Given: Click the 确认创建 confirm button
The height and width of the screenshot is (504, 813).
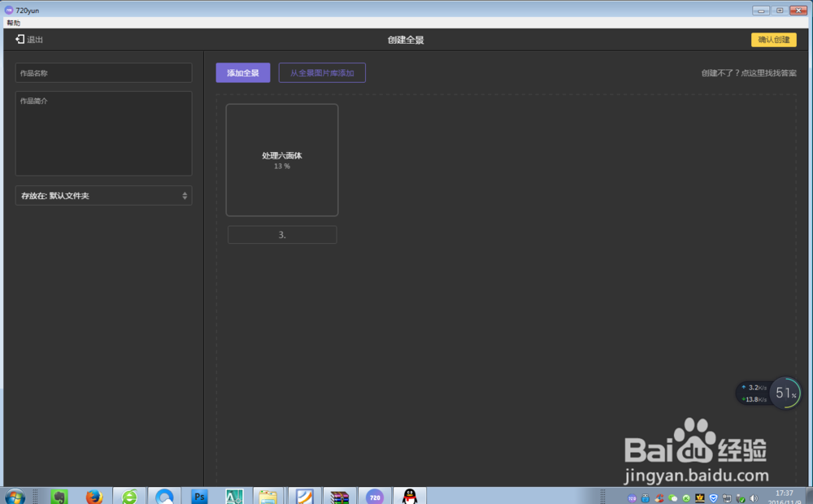Looking at the screenshot, I should point(774,40).
